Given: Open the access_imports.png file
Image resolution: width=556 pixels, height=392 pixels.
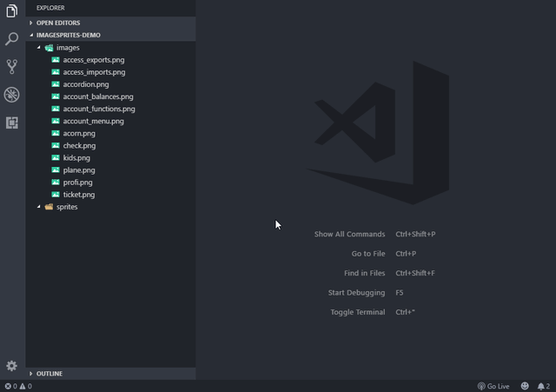Looking at the screenshot, I should pos(94,72).
